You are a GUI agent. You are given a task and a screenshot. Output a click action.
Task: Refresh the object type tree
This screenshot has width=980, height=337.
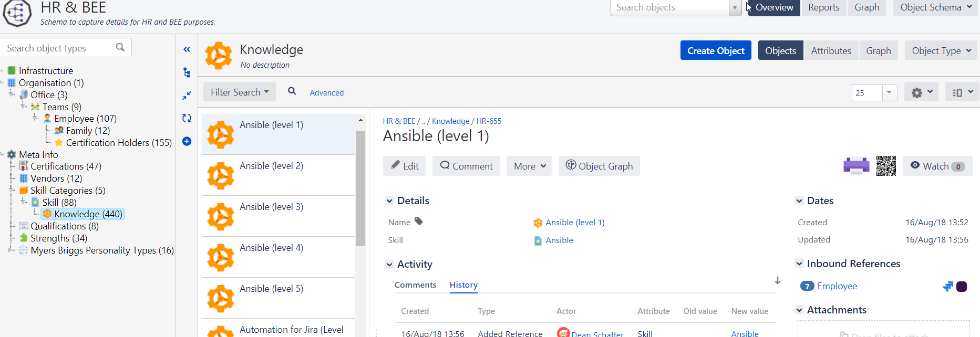187,118
